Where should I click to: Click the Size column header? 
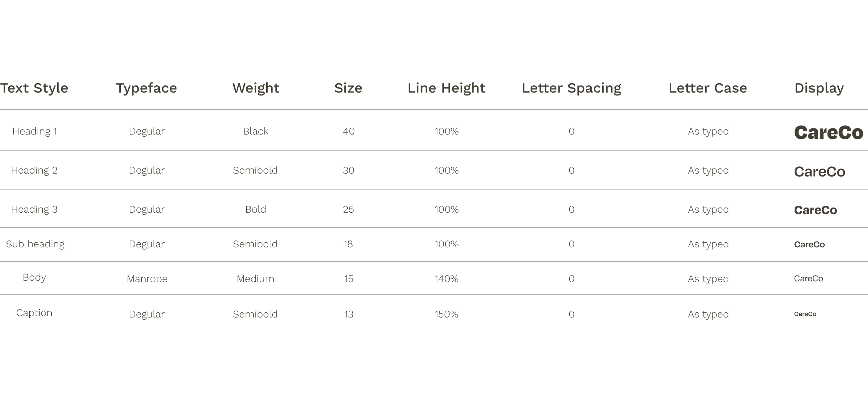[348, 88]
